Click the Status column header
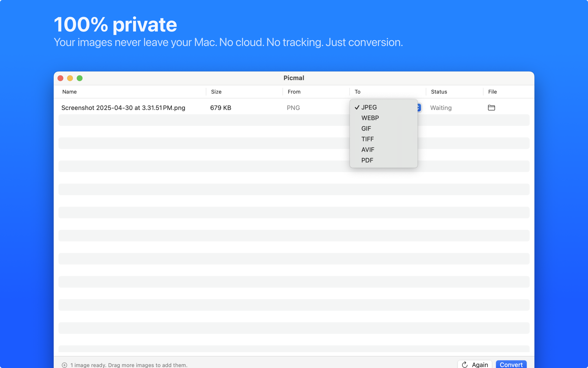This screenshot has height=368, width=588. [439, 92]
